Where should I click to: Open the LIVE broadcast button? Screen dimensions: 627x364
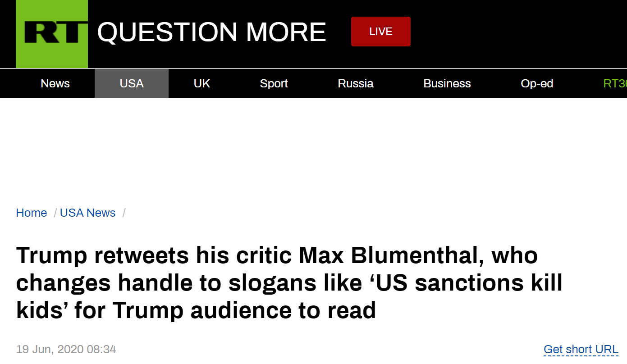coord(381,32)
